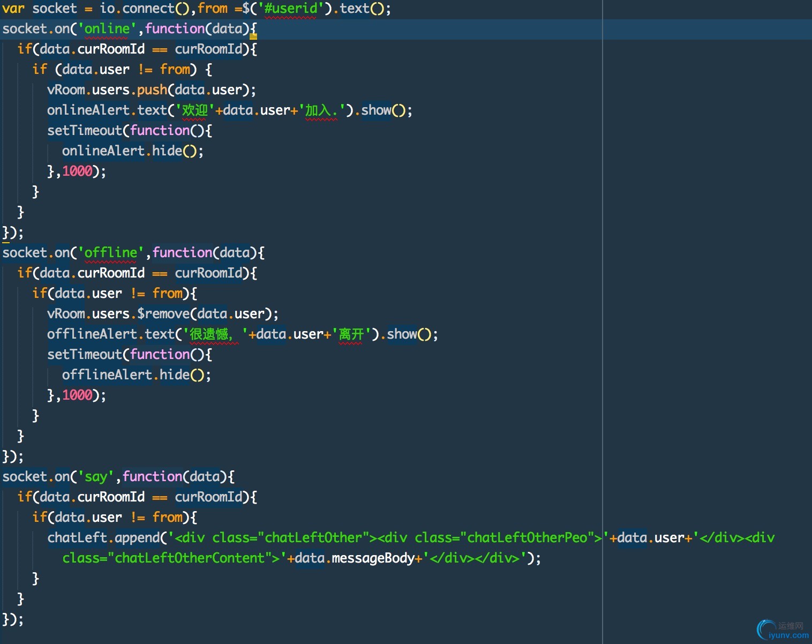This screenshot has height=644, width=812.
Task: Click the 'offline' event name string
Action: point(111,253)
